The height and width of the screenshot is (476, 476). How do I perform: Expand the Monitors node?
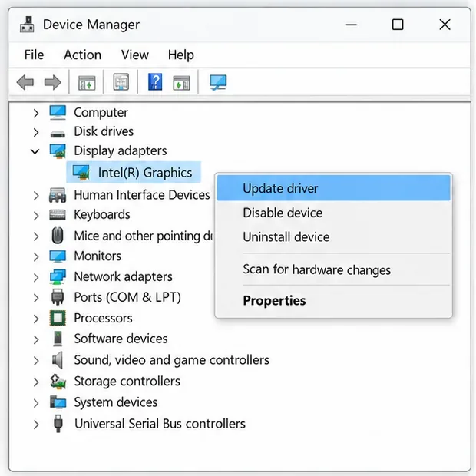[x=36, y=257]
